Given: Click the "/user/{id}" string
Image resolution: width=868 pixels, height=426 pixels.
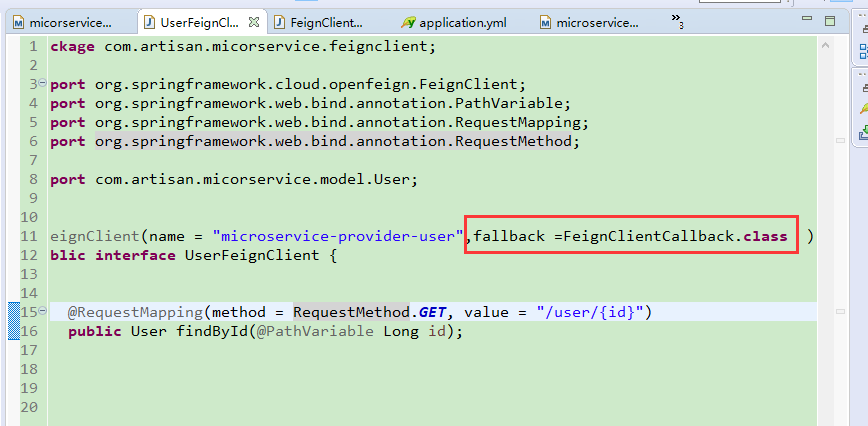Looking at the screenshot, I should [x=590, y=313].
